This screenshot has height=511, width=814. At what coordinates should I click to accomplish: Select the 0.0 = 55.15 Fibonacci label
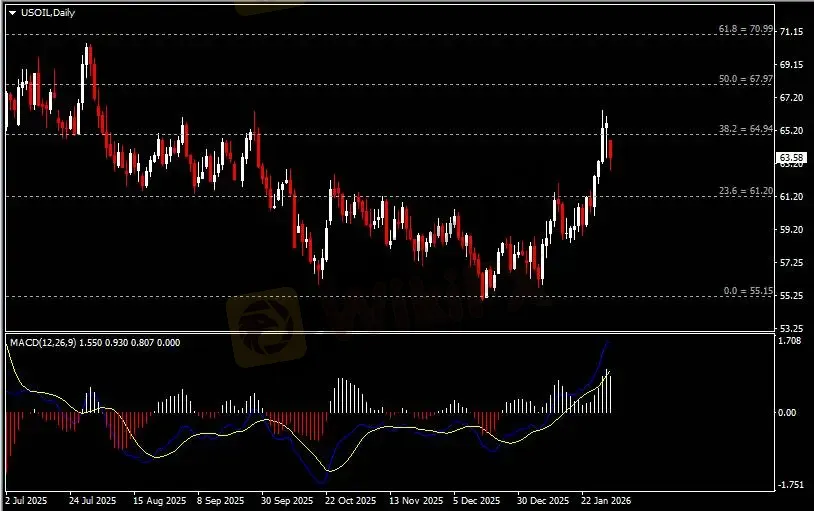748,291
